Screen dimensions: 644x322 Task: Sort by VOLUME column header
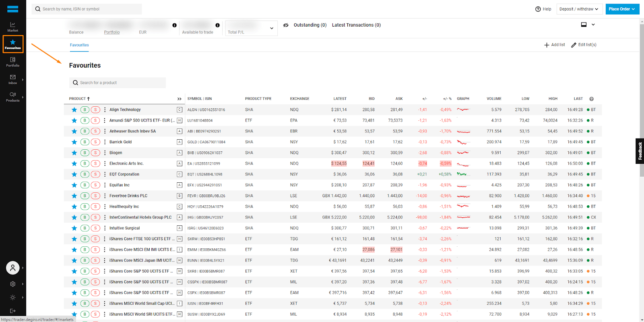(x=494, y=99)
